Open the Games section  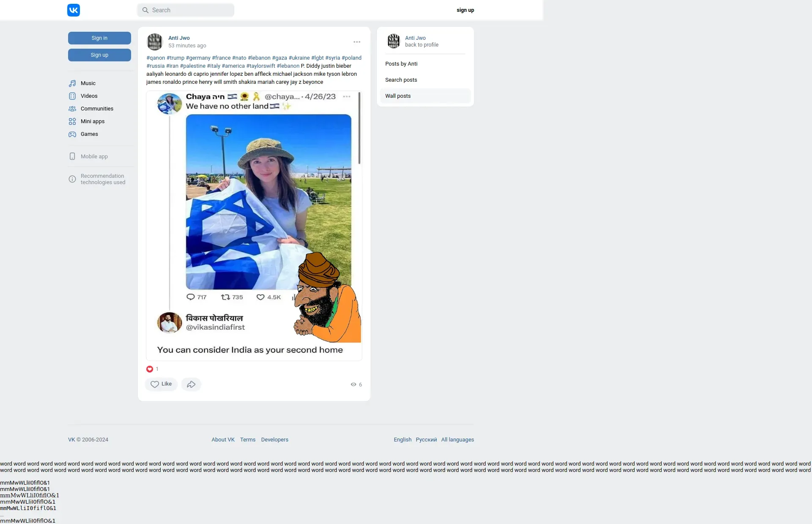pos(89,134)
